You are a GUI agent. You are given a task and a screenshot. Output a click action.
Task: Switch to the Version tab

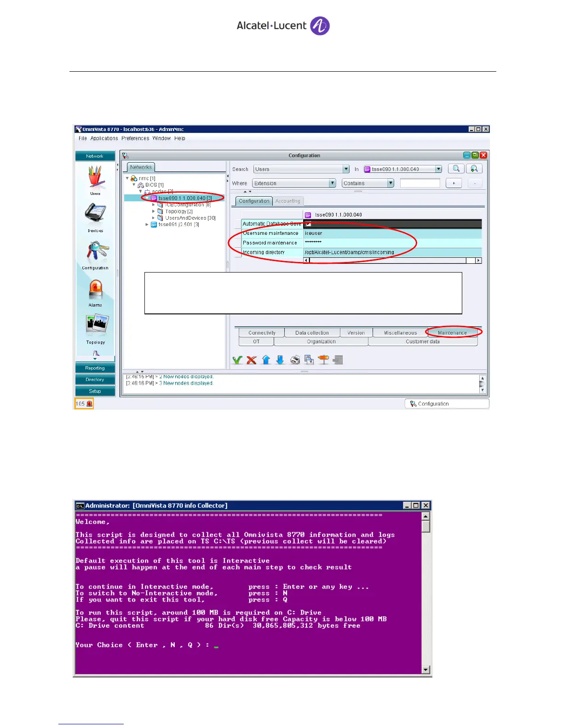click(x=356, y=333)
